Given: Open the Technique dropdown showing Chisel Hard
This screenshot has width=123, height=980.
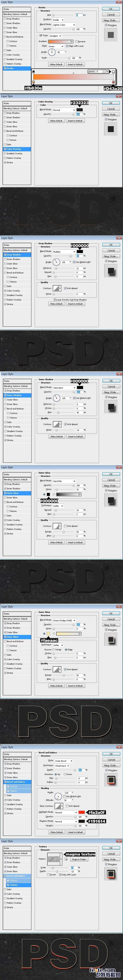Looking at the screenshot, I should click(x=63, y=765).
